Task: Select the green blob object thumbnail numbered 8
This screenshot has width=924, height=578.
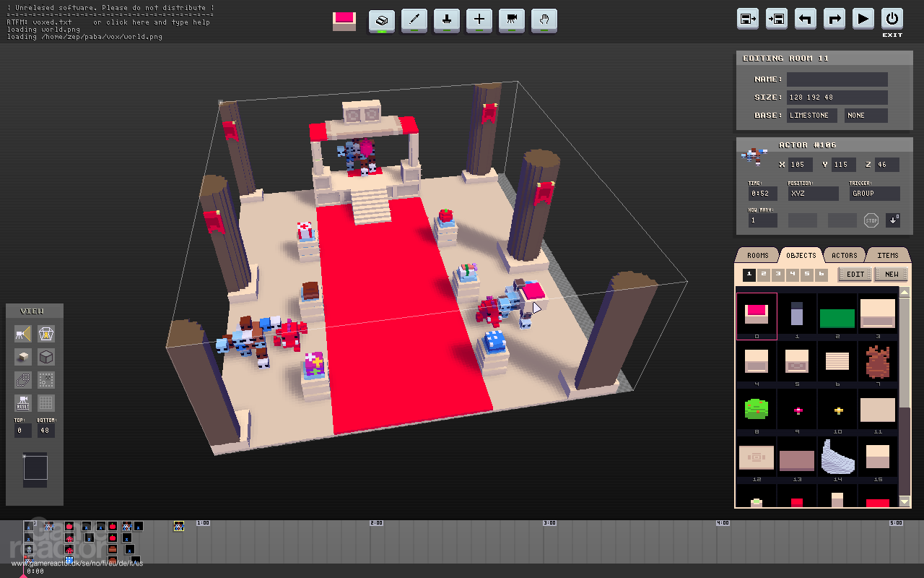Action: click(756, 408)
